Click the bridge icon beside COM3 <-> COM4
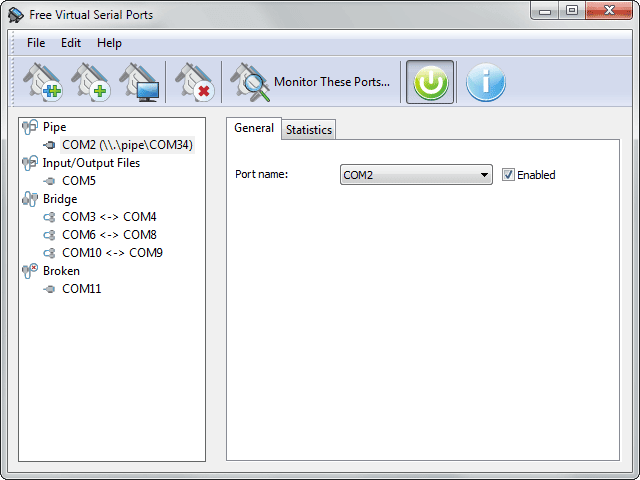The height and width of the screenshot is (480, 640). click(49, 217)
